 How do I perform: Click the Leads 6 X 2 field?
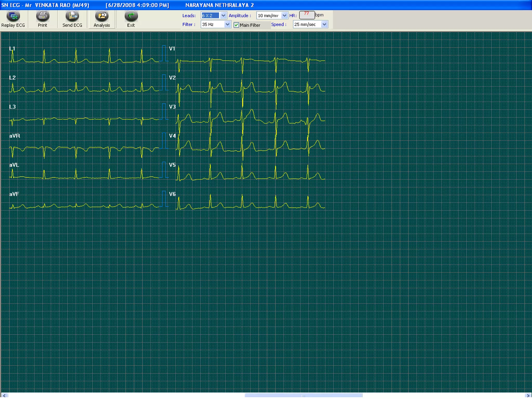210,15
